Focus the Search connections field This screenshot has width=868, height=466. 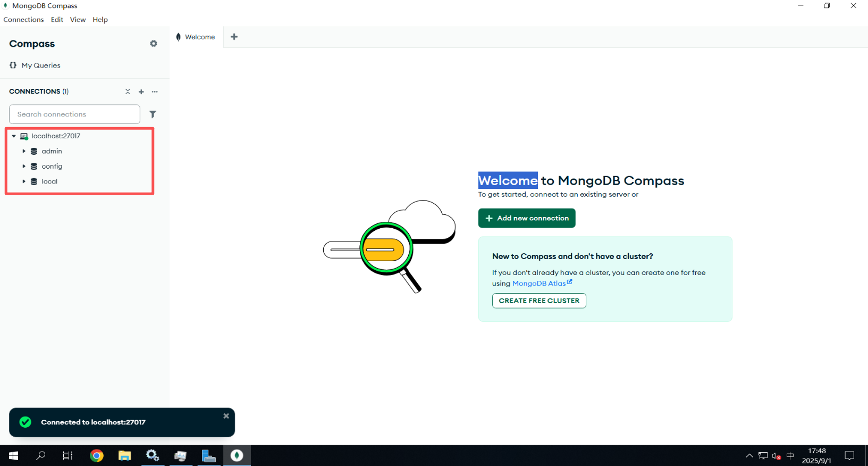74,114
